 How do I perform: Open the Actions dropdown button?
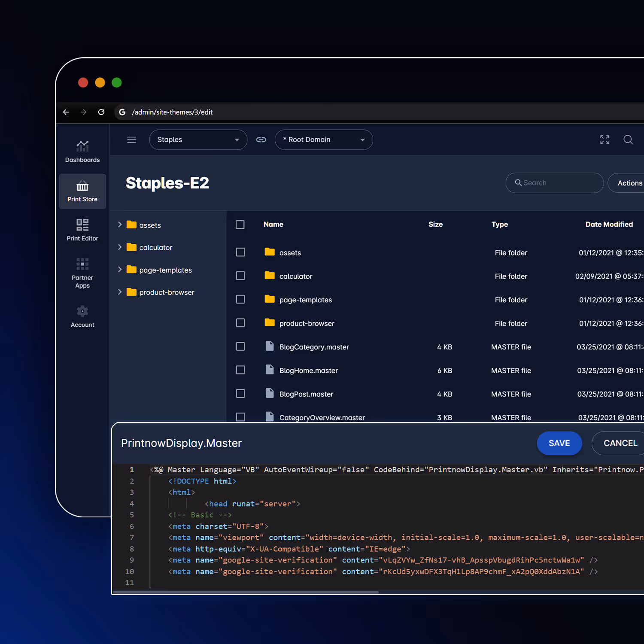pos(626,183)
